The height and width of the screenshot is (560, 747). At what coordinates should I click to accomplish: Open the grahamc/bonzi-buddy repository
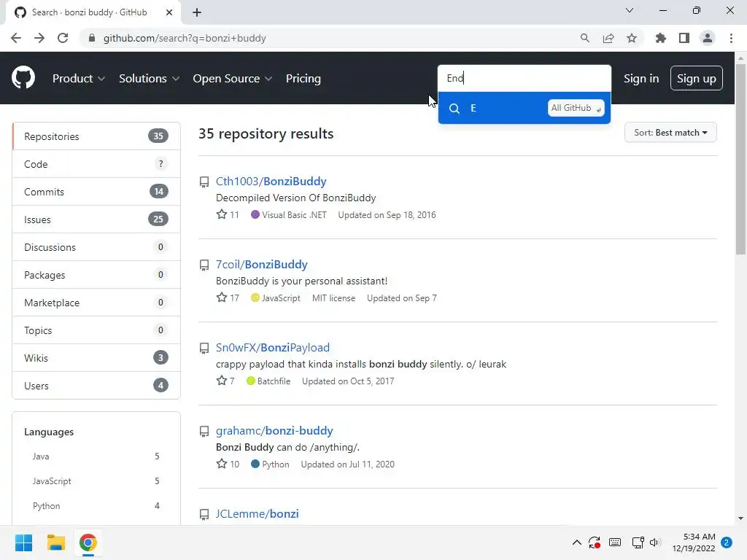pos(274,430)
